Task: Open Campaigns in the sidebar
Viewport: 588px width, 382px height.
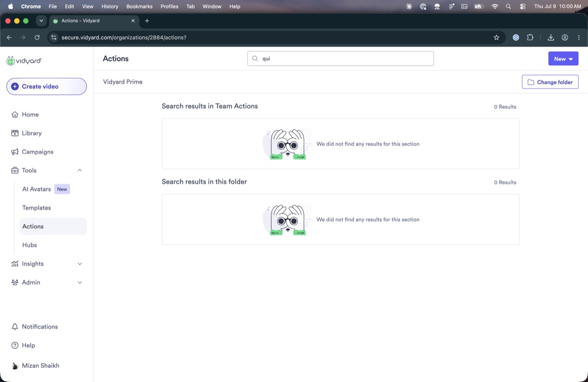Action: tap(37, 152)
